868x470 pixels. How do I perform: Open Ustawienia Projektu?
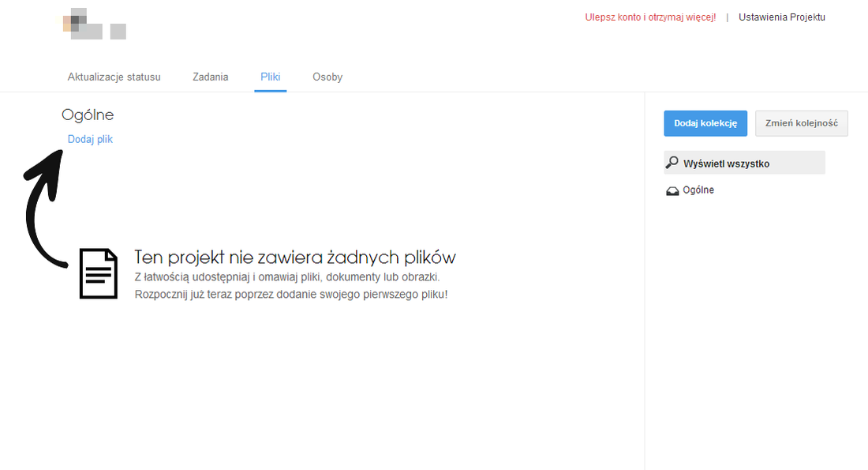(x=782, y=17)
